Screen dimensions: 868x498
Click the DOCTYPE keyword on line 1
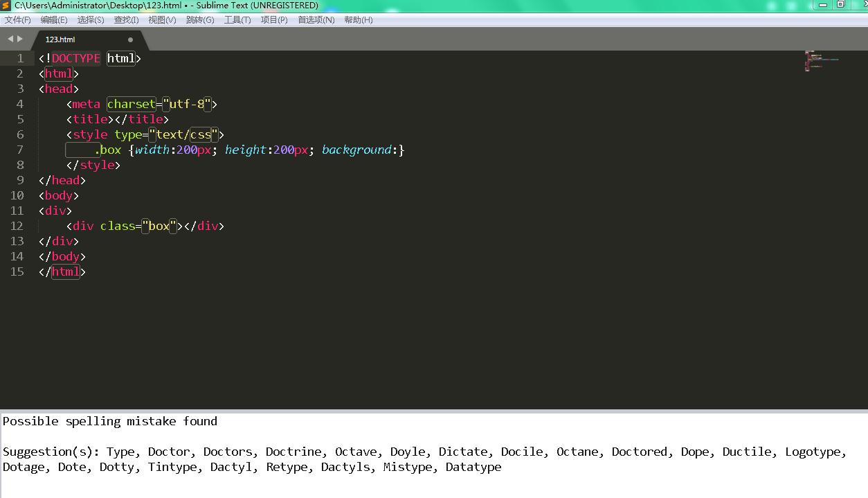tap(76, 58)
